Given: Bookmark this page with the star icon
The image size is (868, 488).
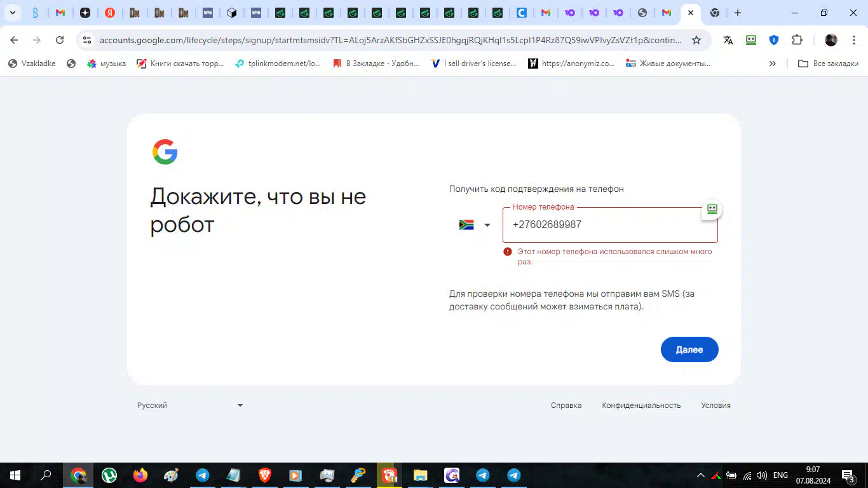Looking at the screenshot, I should click(696, 40).
